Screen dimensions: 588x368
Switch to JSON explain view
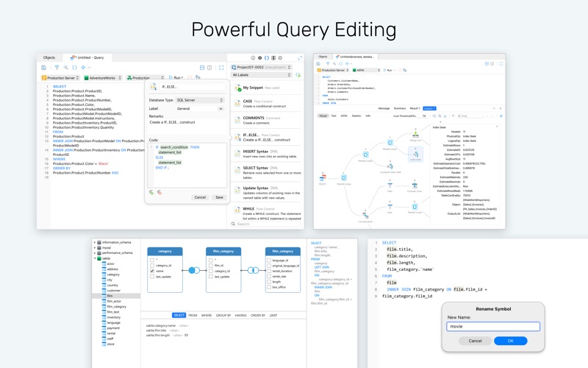[344, 116]
